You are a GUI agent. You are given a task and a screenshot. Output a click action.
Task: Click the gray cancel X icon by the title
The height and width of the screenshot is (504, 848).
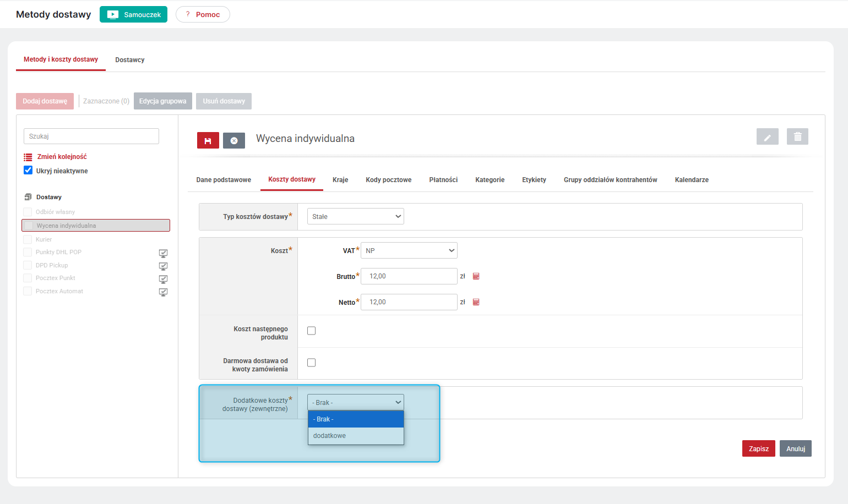coord(234,141)
